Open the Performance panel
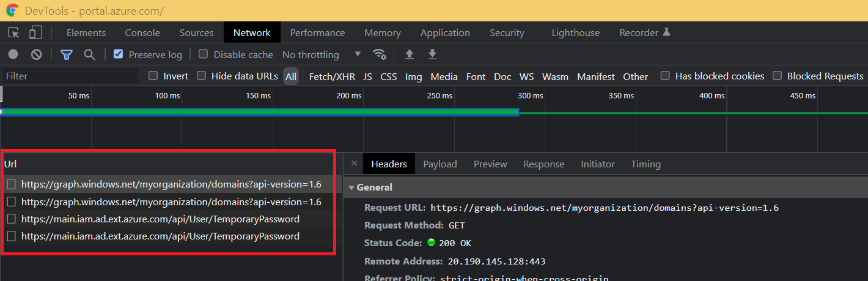868x281 pixels. click(317, 33)
